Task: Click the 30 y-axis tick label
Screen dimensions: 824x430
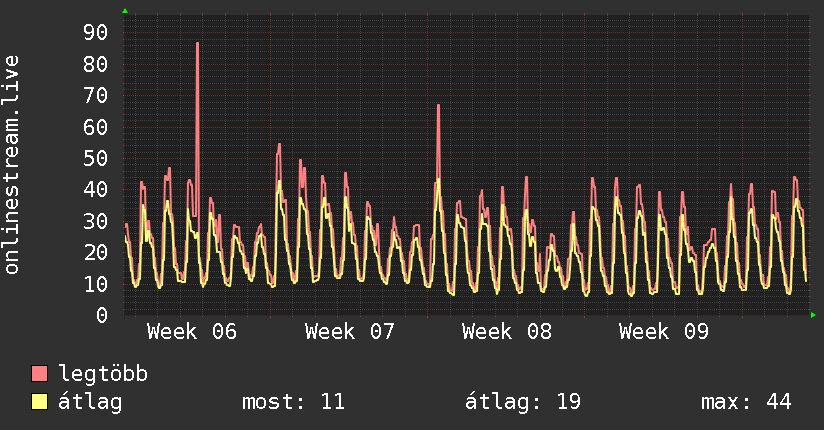Action: (x=95, y=221)
